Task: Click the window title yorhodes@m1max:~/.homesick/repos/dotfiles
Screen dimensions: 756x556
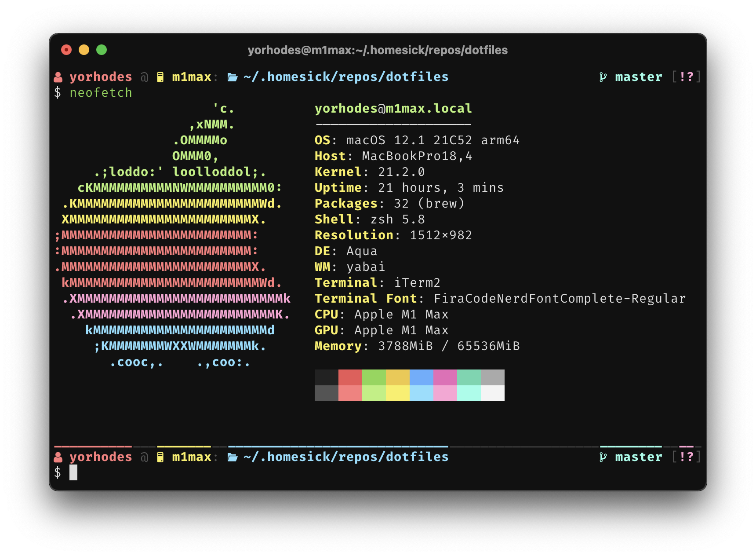Action: pyautogui.click(x=378, y=50)
